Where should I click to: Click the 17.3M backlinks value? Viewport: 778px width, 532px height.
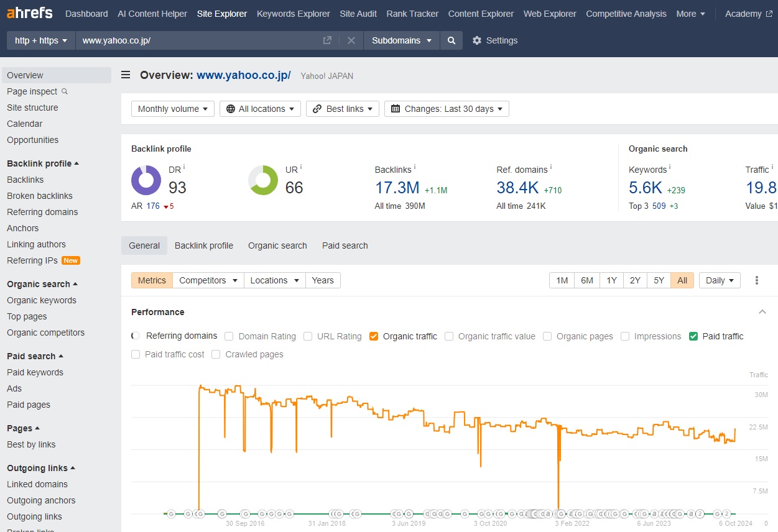point(397,187)
